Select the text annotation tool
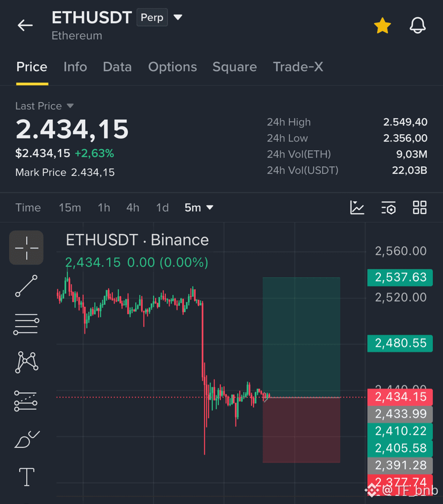Viewport: 443px width, 504px height. point(27,477)
